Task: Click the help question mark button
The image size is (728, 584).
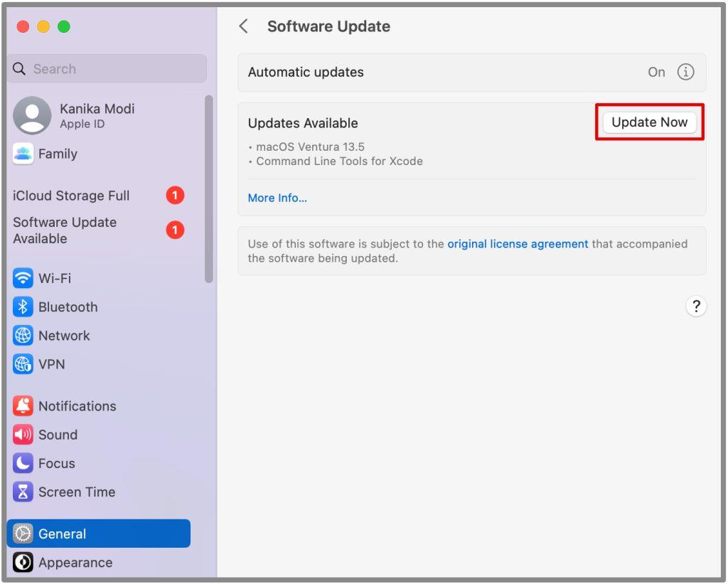Action: click(x=695, y=306)
